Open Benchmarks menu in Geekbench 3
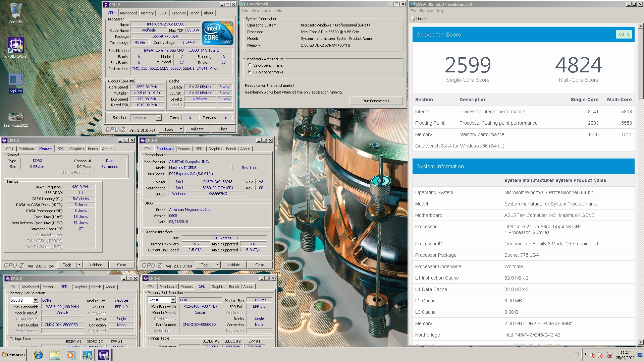Viewport: 644px width, 362px height. 261,10
